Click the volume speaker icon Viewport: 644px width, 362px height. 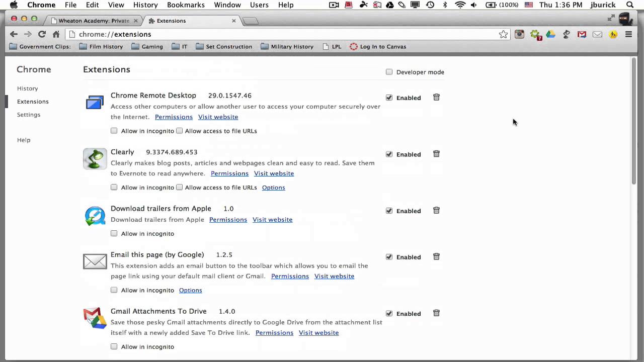473,5
